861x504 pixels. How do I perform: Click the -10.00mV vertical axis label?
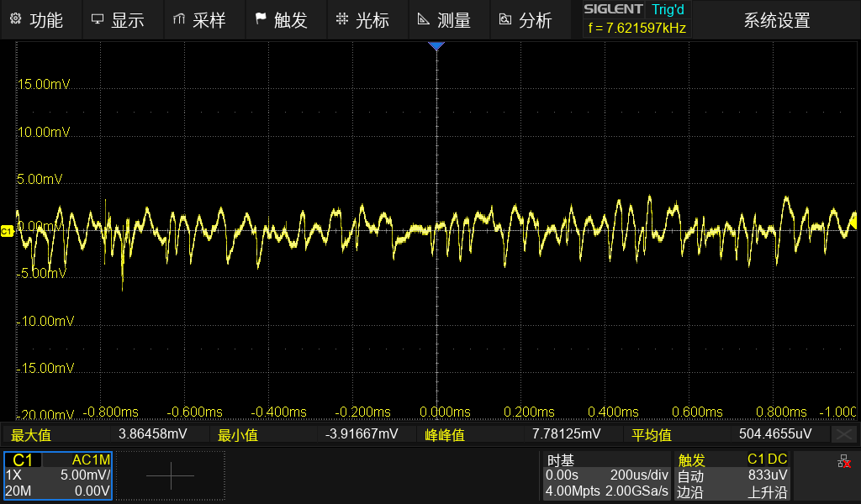(45, 321)
